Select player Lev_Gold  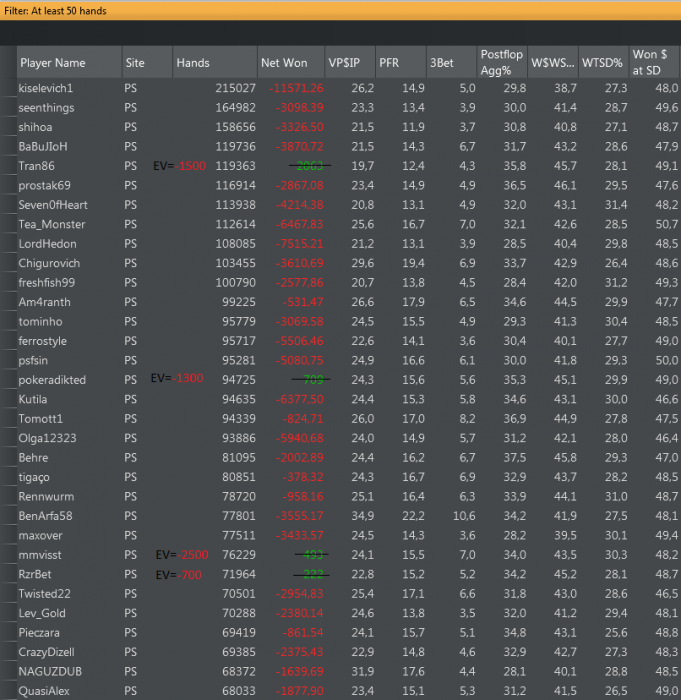tap(42, 613)
